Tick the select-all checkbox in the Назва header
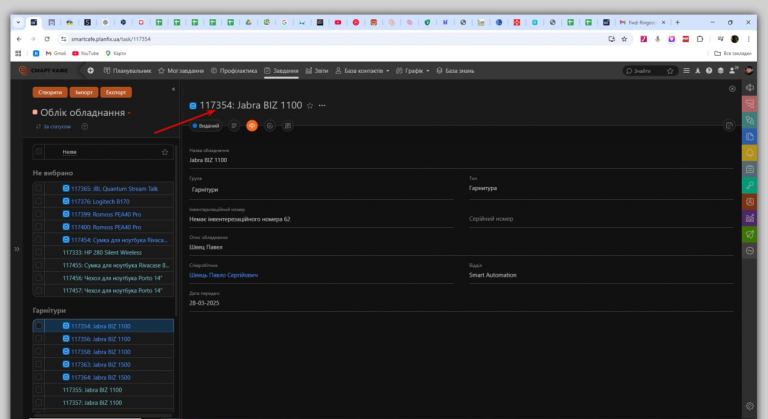This screenshot has width=768, height=419. (39, 152)
